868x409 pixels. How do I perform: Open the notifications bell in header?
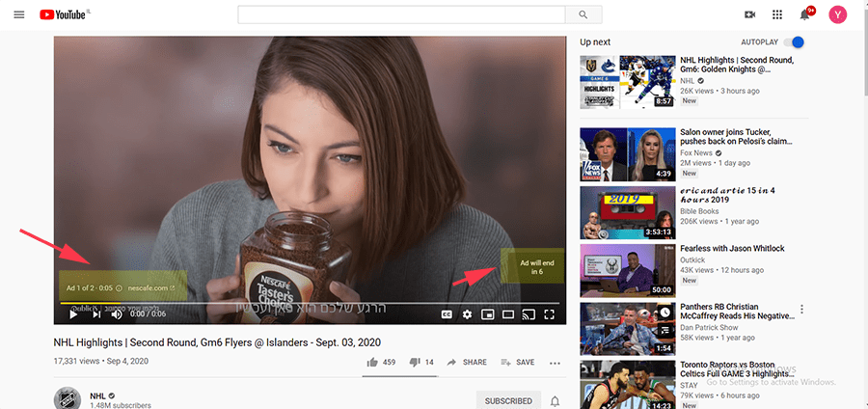click(805, 14)
